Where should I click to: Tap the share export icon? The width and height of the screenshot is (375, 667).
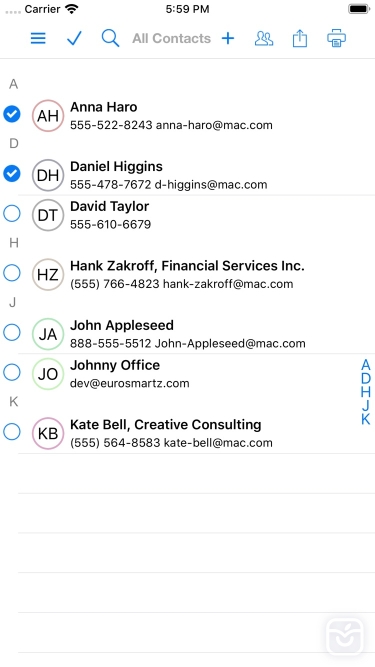[300, 38]
